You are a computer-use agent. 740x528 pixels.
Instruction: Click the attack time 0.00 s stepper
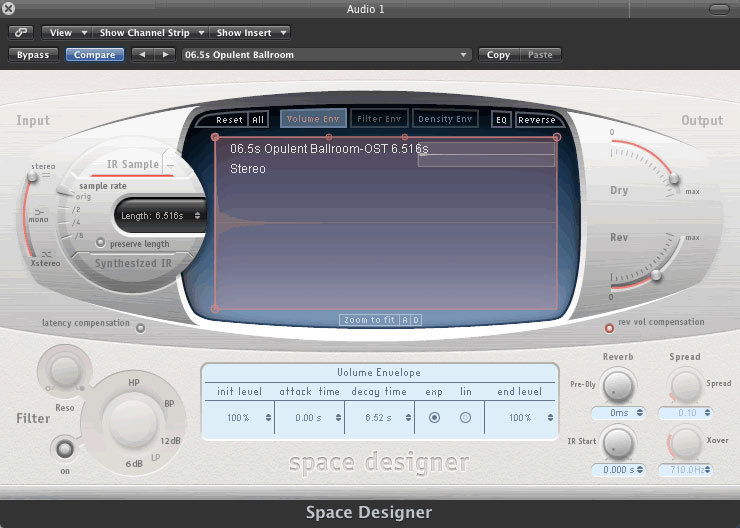click(338, 418)
